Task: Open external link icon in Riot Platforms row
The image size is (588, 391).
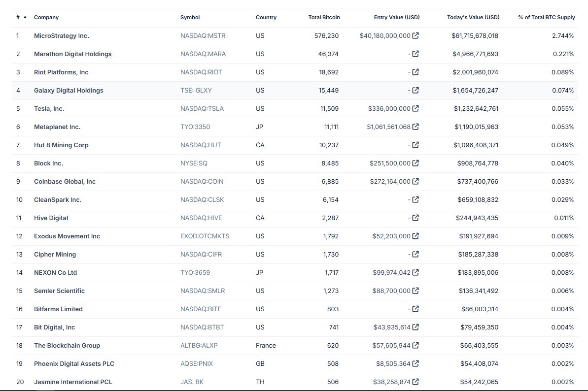Action: (x=415, y=72)
